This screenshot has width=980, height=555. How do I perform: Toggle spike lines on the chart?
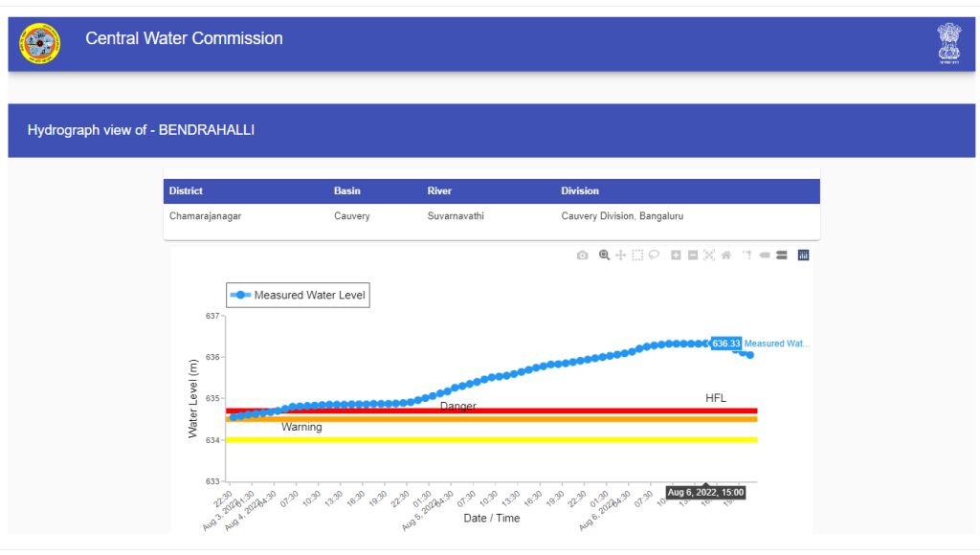click(x=747, y=255)
